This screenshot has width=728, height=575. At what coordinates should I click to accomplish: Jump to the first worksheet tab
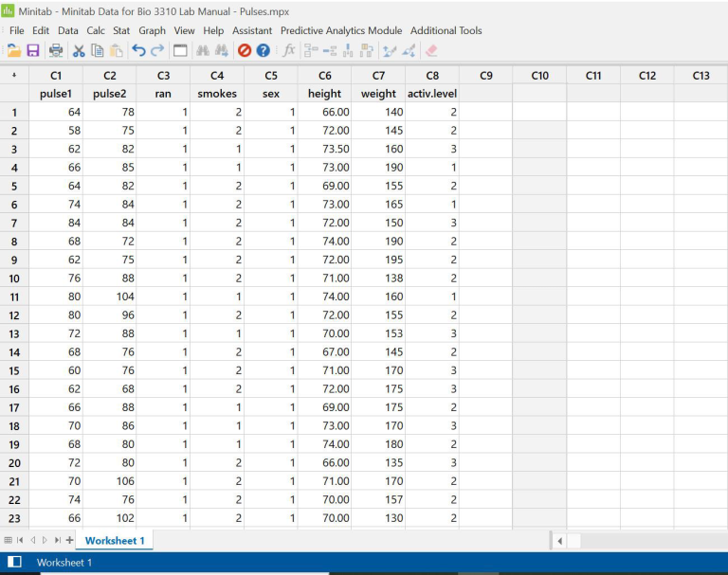coord(20,540)
